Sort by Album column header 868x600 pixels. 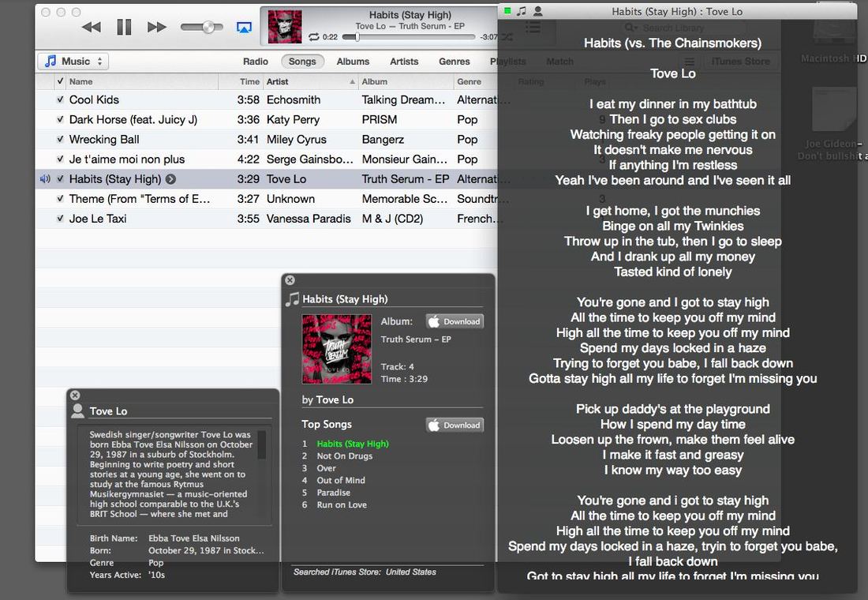406,81
